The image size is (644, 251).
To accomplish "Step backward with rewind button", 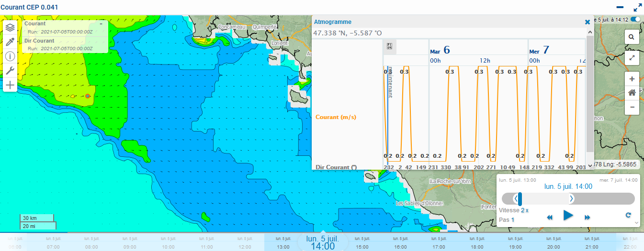I will (550, 218).
